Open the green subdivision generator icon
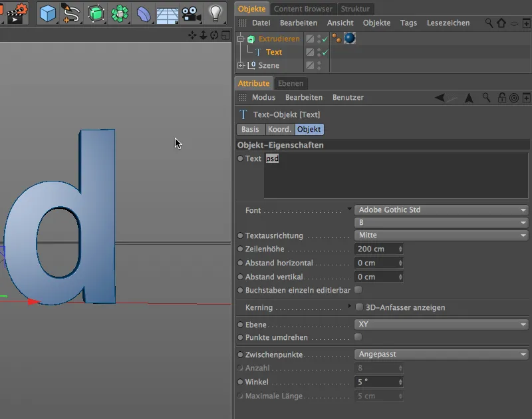 [x=96, y=13]
